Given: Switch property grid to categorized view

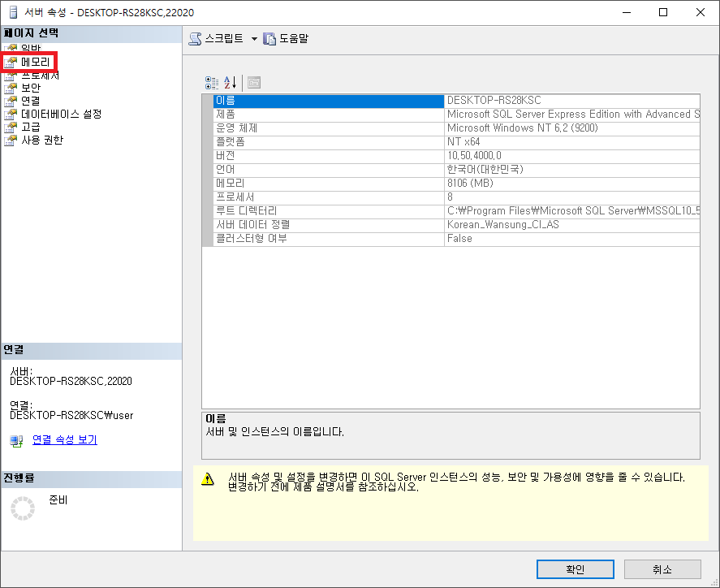Looking at the screenshot, I should [x=212, y=83].
